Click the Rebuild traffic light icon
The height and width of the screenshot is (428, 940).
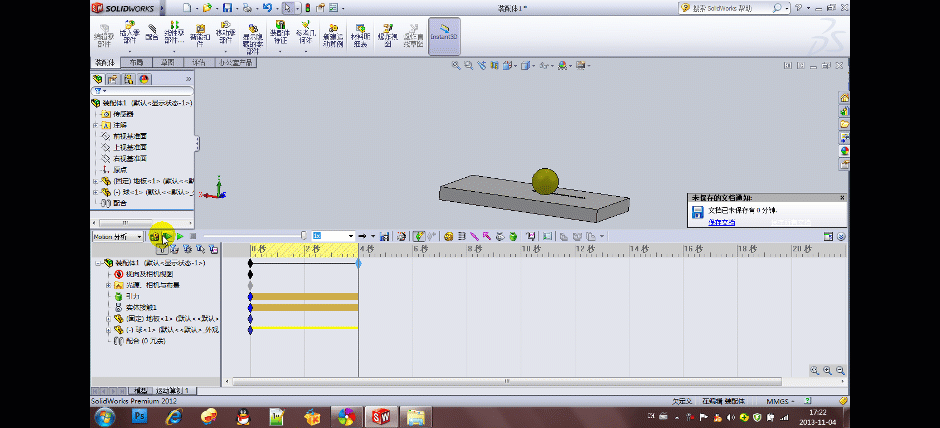pos(308,8)
